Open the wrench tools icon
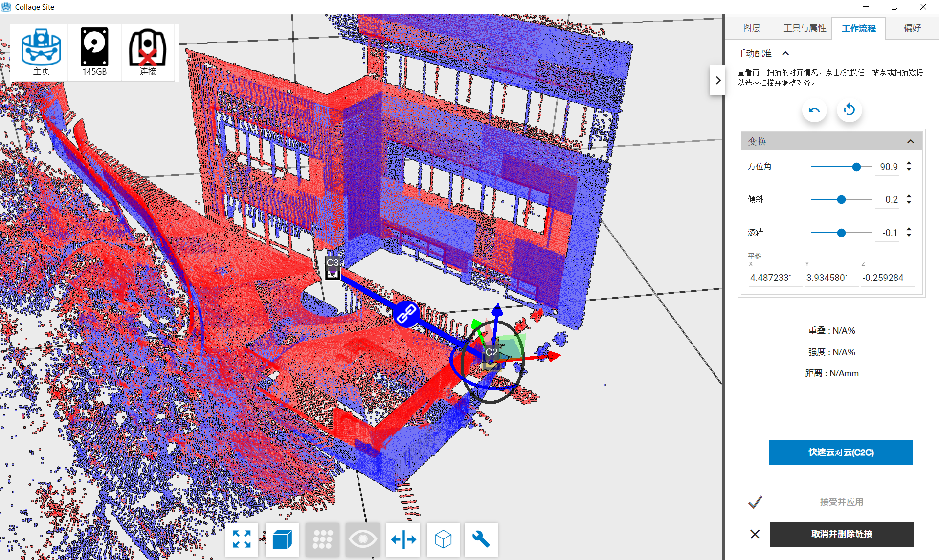Screen dimensions: 939x560 [x=481, y=539]
